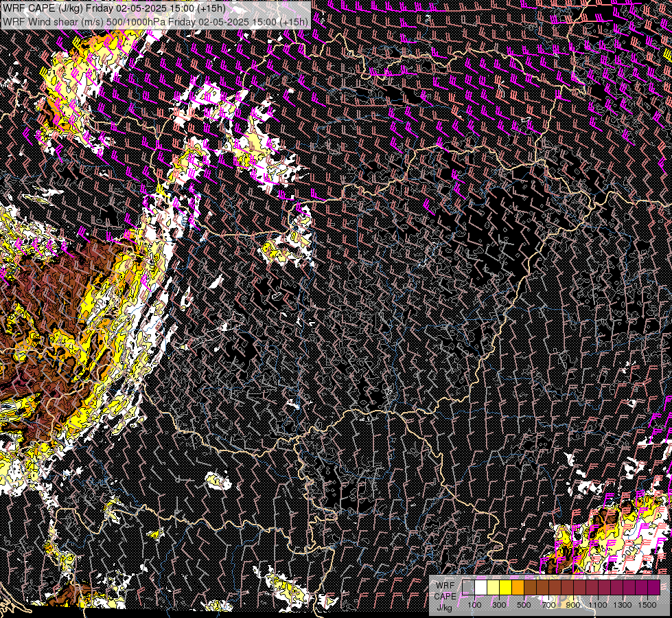The height and width of the screenshot is (618, 672).
Task: Click the white legend swatch
Action: 481,587
